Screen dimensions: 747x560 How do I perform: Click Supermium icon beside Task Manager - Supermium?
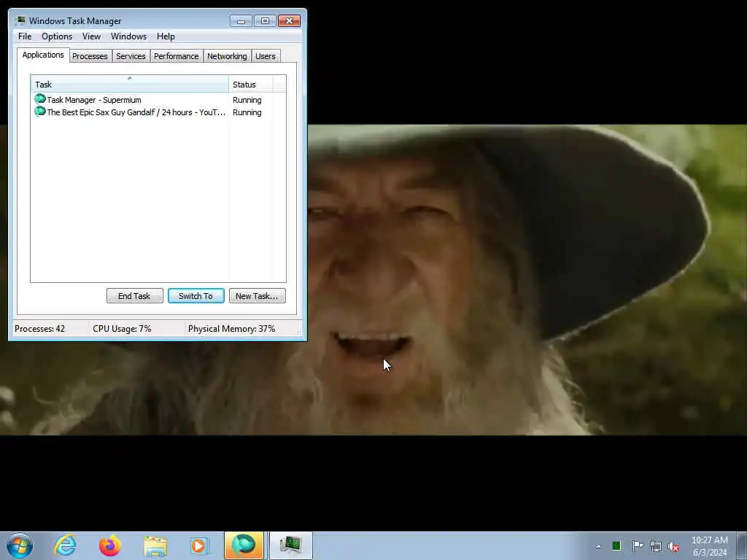40,99
